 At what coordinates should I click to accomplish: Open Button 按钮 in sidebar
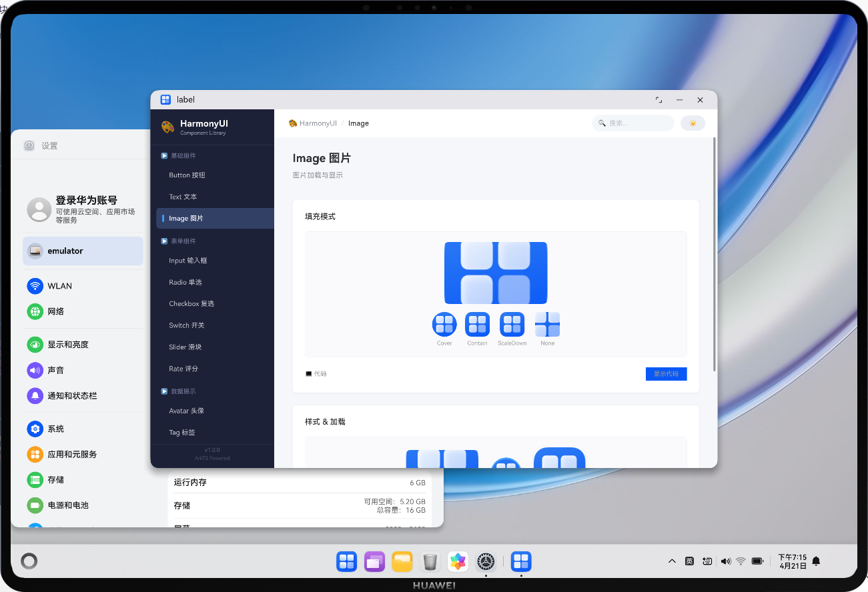click(x=215, y=175)
